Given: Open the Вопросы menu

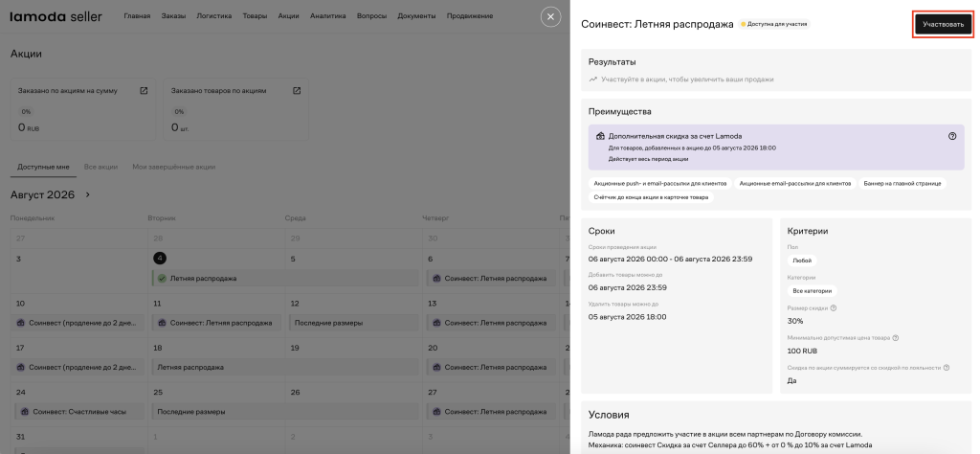Looking at the screenshot, I should point(371,16).
